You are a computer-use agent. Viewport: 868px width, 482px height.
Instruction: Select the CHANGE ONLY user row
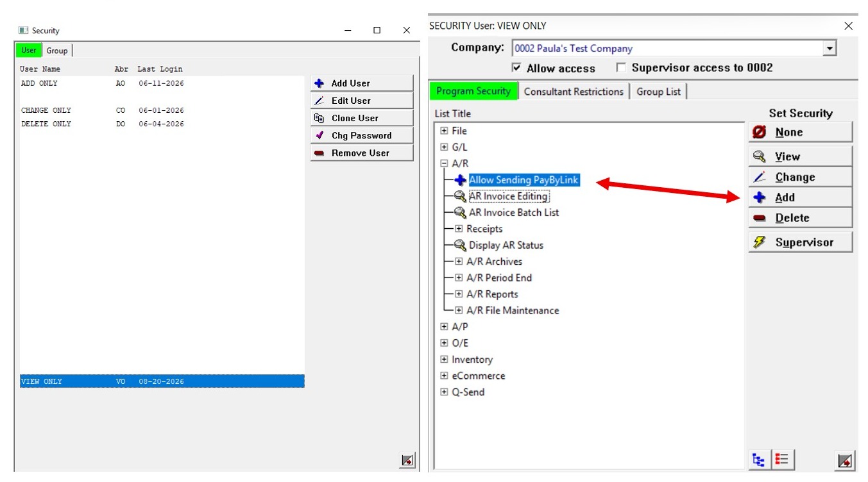[x=162, y=110]
